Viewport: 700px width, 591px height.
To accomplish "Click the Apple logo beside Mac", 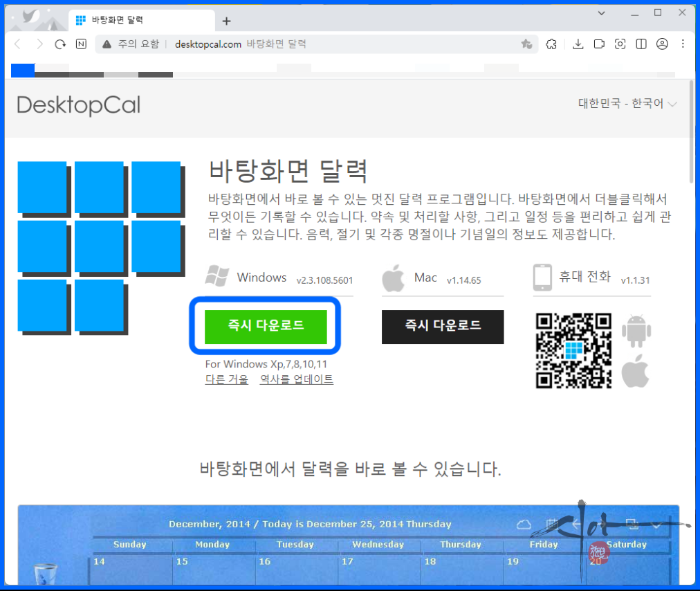I will coord(394,278).
